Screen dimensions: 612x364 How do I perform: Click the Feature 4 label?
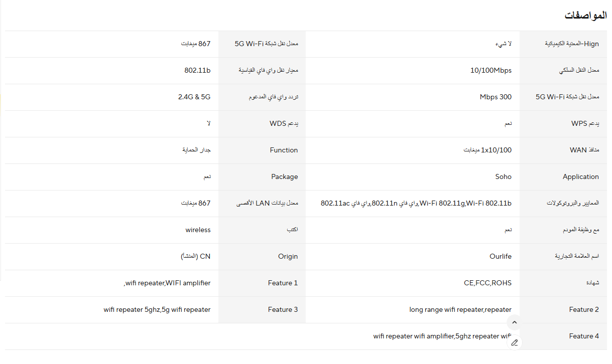coord(584,336)
